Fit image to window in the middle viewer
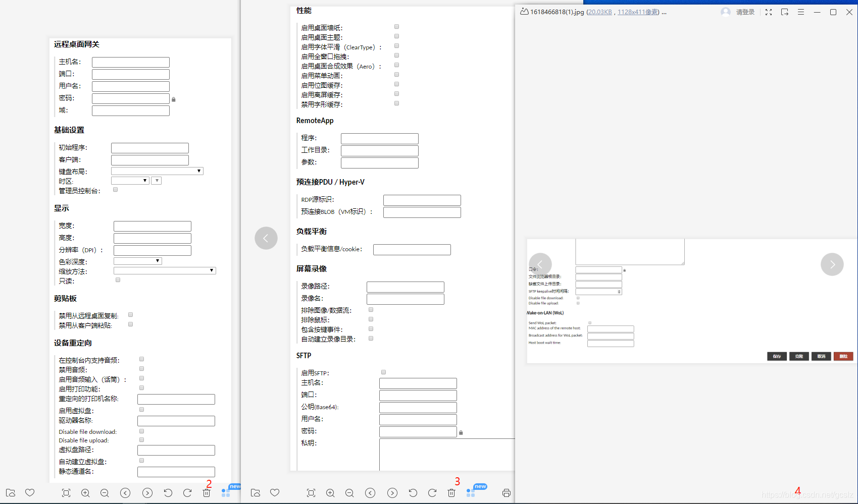 click(x=311, y=493)
